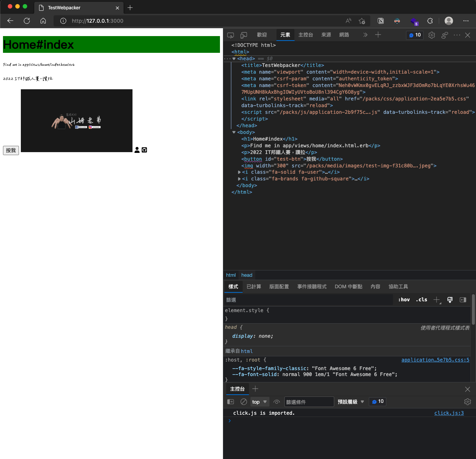The width and height of the screenshot is (476, 459).
Task: Open browser extensions puzzle icon
Action: coord(430,21)
